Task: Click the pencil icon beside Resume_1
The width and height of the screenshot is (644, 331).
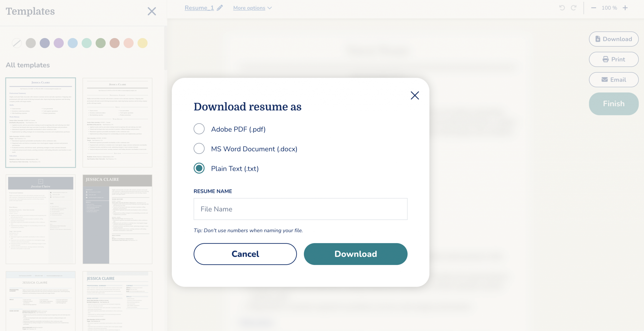Action: pyautogui.click(x=220, y=8)
